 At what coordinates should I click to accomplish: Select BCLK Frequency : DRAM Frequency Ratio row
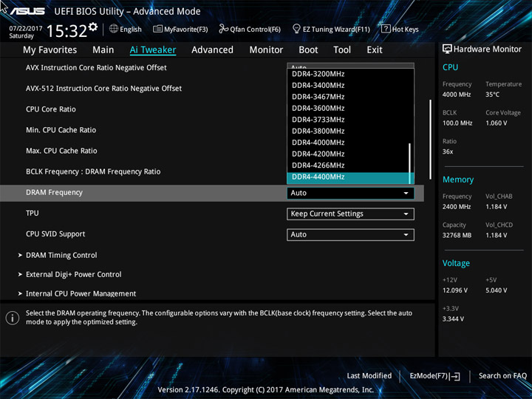(x=93, y=171)
